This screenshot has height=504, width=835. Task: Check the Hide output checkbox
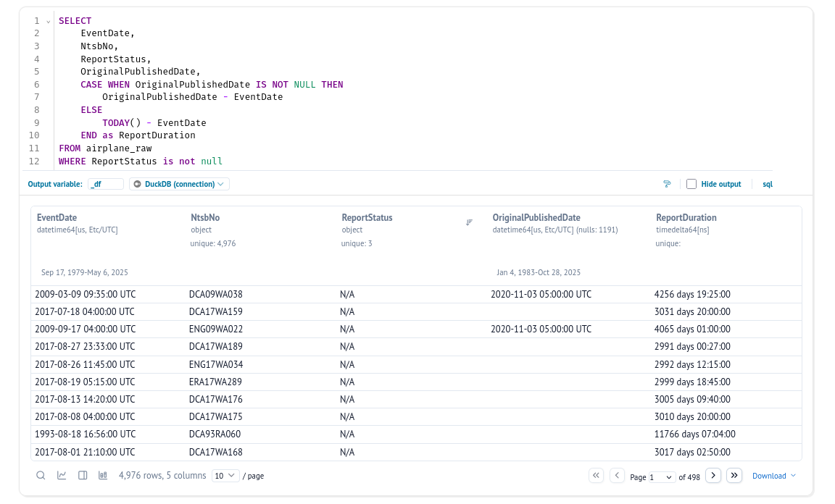pos(691,184)
